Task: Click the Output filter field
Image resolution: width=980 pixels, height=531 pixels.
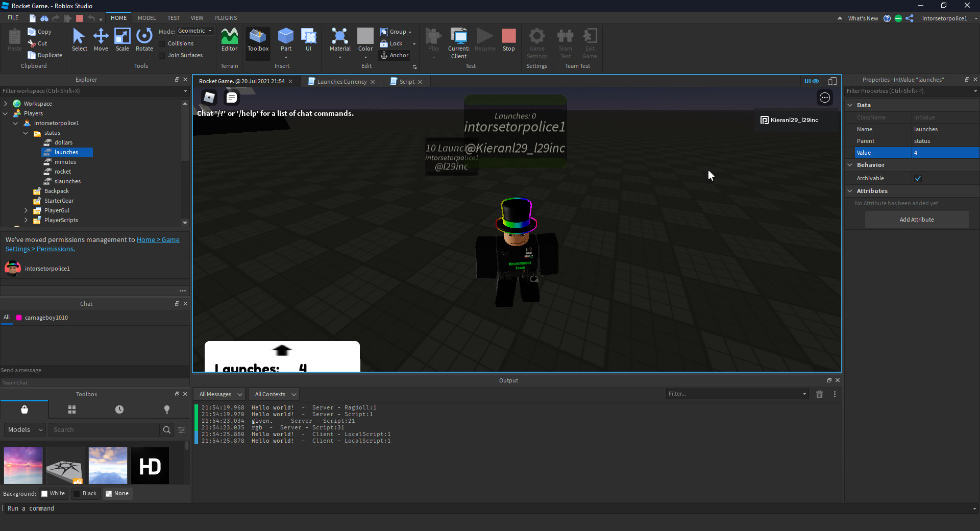Action: pos(737,394)
